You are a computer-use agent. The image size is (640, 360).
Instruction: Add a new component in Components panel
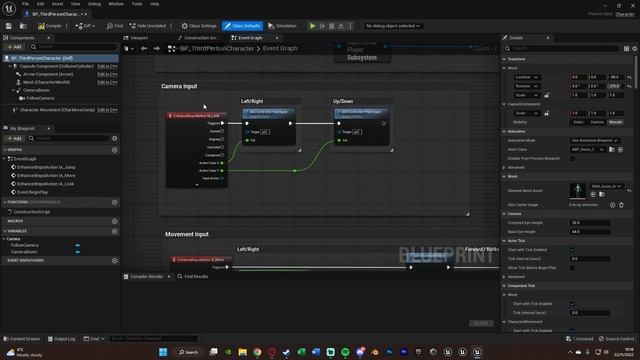(14, 47)
